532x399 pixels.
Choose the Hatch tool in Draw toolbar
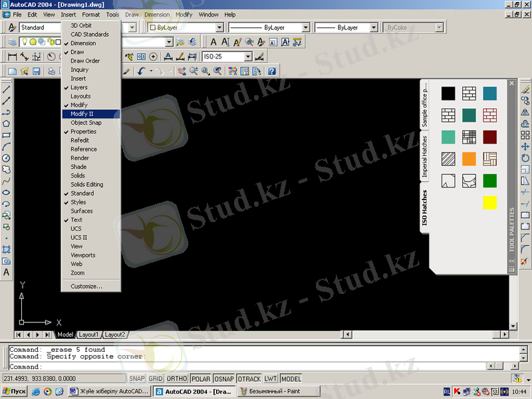click(x=7, y=249)
